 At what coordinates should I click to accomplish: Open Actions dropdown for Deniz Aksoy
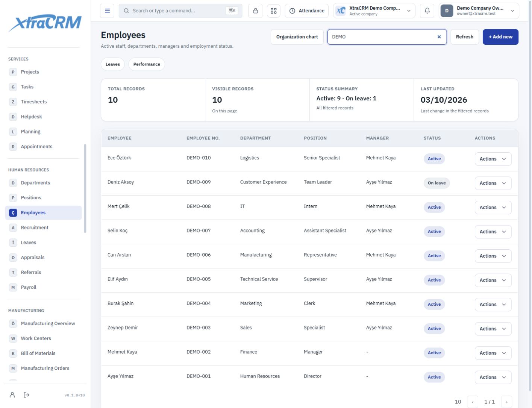493,183
